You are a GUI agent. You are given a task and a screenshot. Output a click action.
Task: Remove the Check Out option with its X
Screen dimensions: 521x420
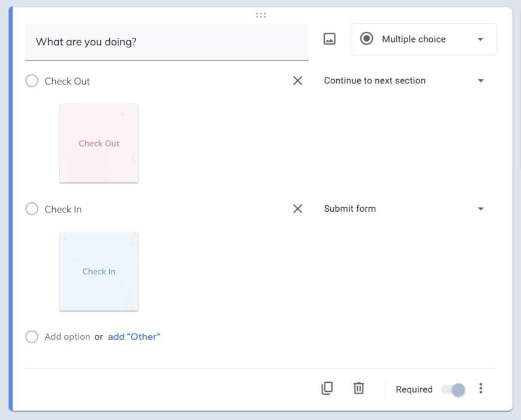coord(298,80)
